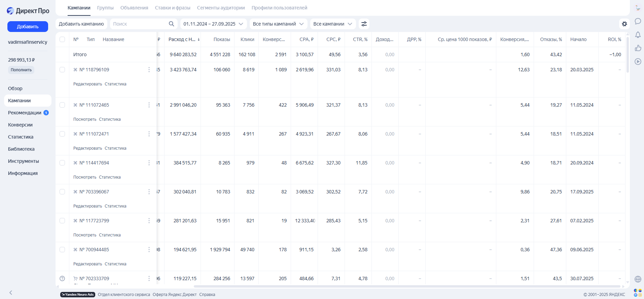
Task: Check the box for campaign 114417694
Action: coord(62,163)
